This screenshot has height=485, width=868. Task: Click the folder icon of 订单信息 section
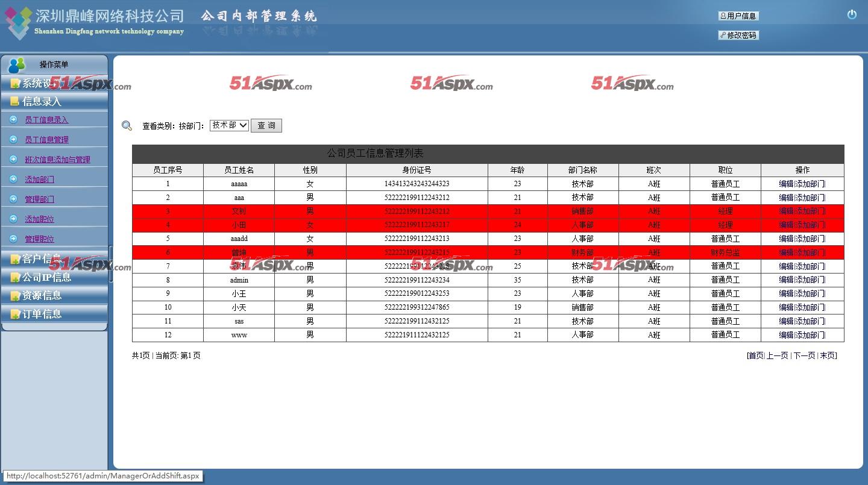tap(15, 314)
